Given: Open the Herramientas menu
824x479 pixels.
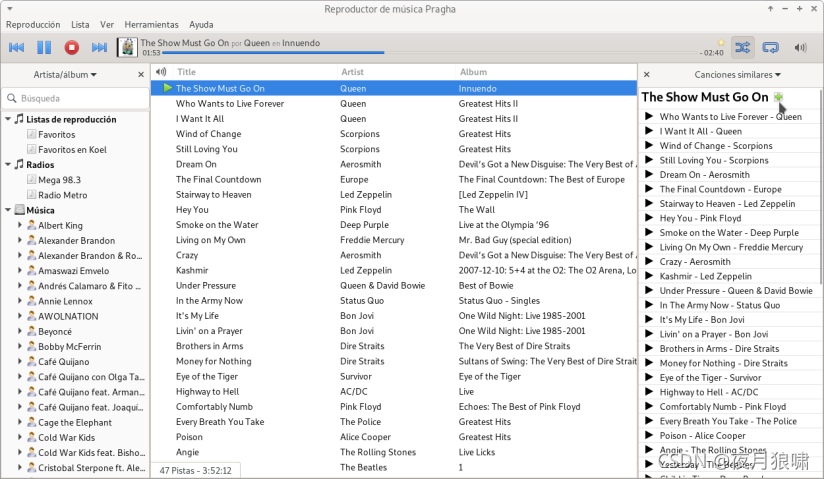Looking at the screenshot, I should click(151, 25).
